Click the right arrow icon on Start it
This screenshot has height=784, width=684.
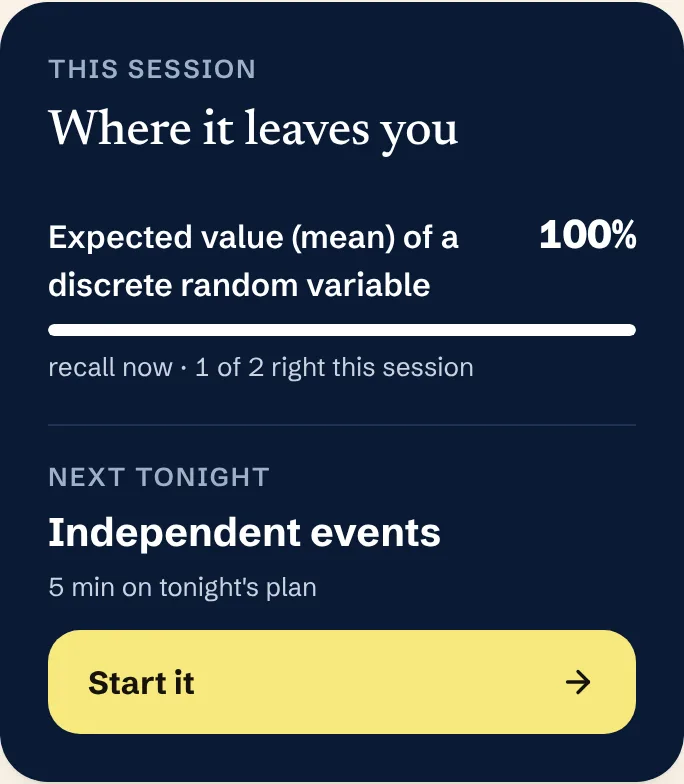(578, 682)
